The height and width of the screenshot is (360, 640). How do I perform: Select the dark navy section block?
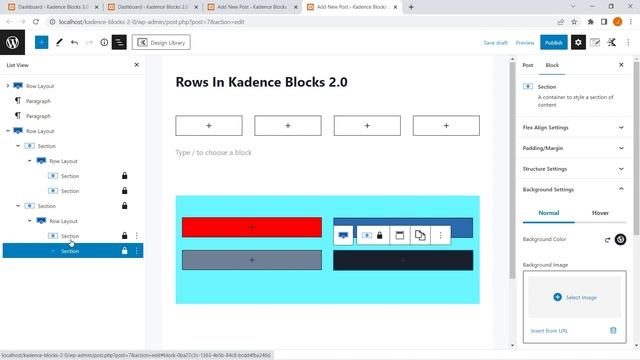(x=403, y=260)
